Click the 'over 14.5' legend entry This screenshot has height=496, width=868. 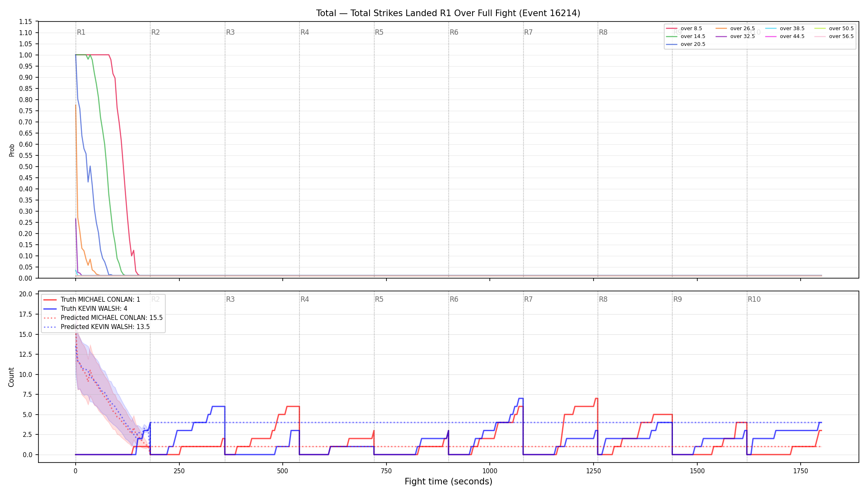click(x=686, y=36)
